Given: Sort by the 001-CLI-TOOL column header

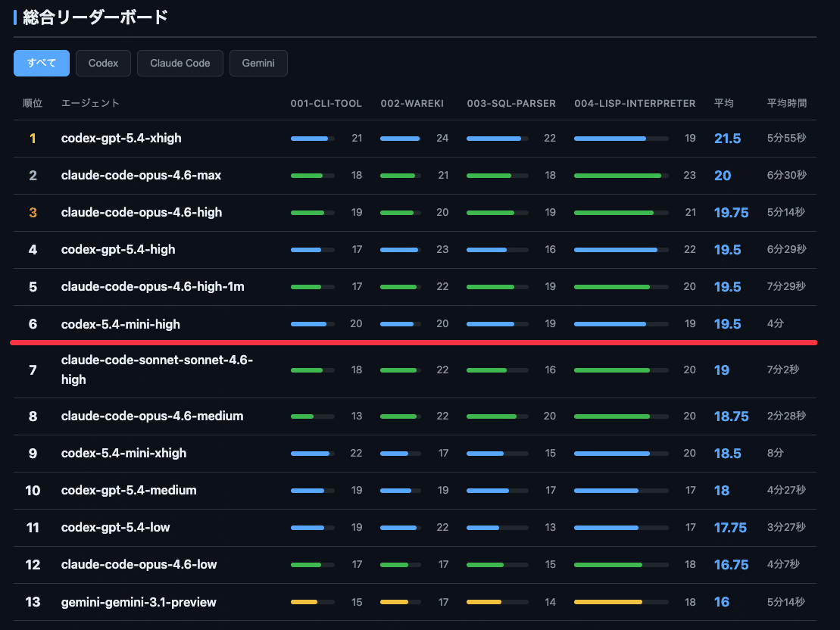Looking at the screenshot, I should pyautogui.click(x=326, y=103).
